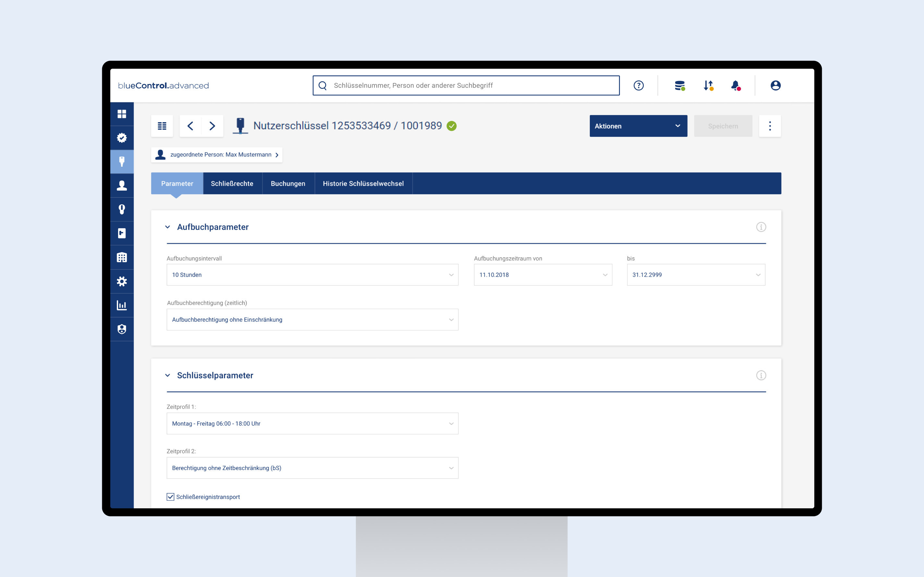Screen dimensions: 924x577
Task: Toggle the Schließereignistransport checkbox
Action: coord(170,497)
